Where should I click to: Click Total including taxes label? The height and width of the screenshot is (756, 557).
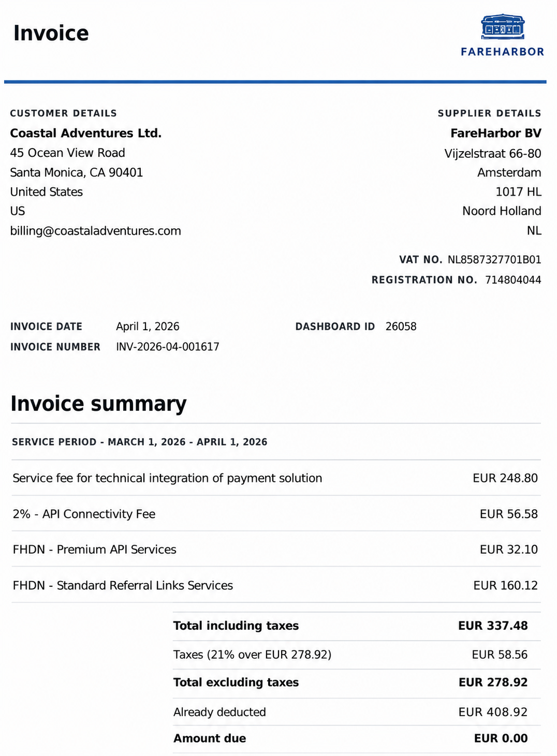pos(236,626)
